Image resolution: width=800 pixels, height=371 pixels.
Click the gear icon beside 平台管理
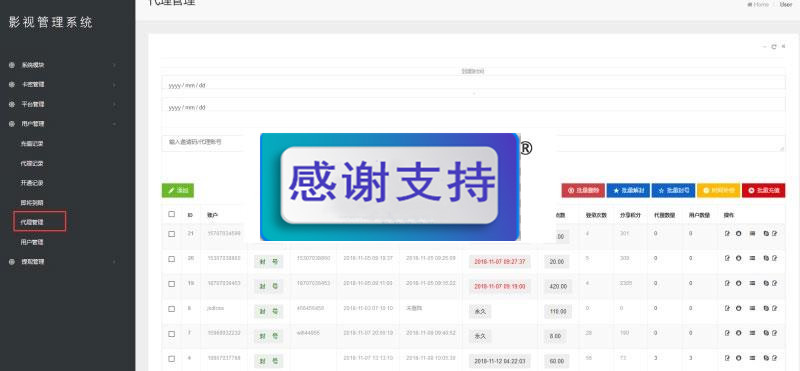tap(11, 104)
